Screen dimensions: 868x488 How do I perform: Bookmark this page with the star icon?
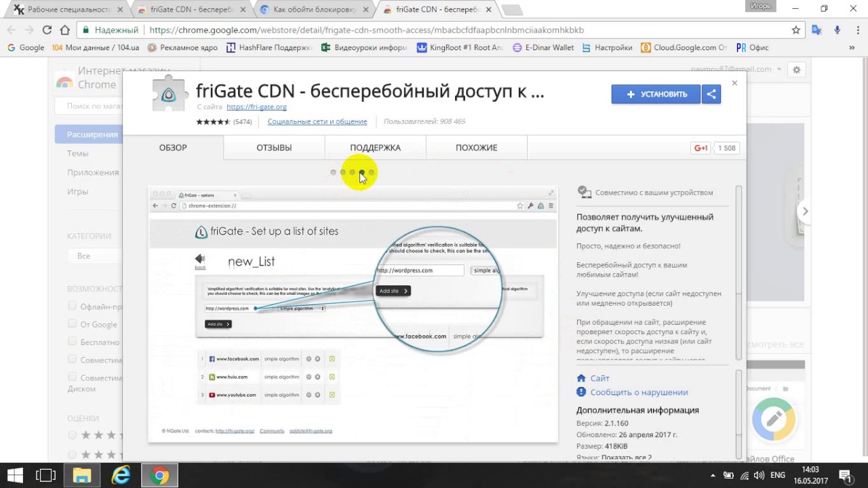796,30
